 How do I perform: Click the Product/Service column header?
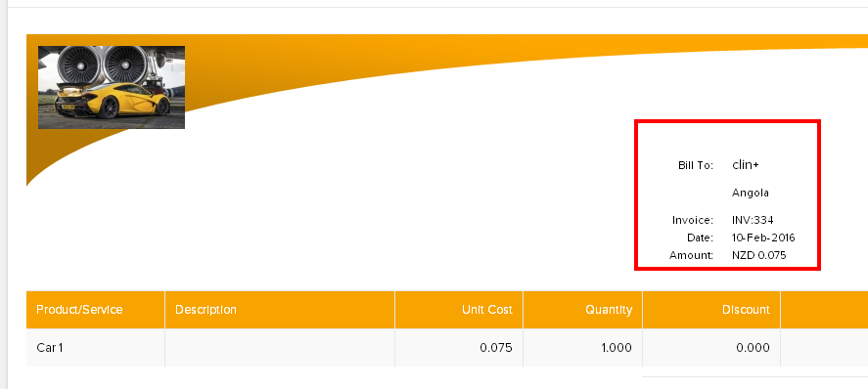pyautogui.click(x=96, y=310)
